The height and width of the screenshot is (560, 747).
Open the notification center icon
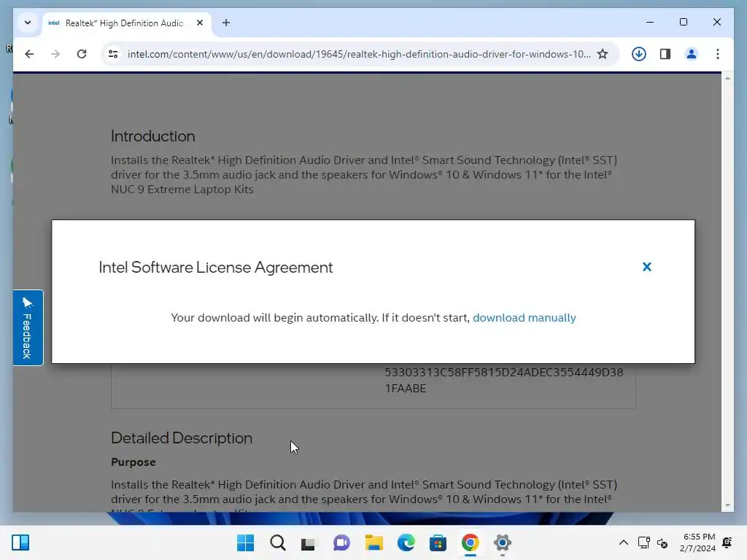[x=727, y=542]
